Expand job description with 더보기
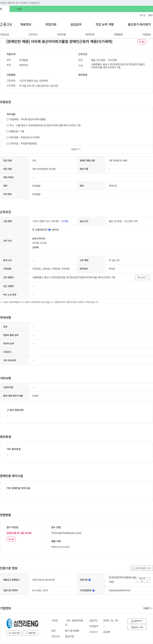 pyautogui.click(x=76, y=149)
